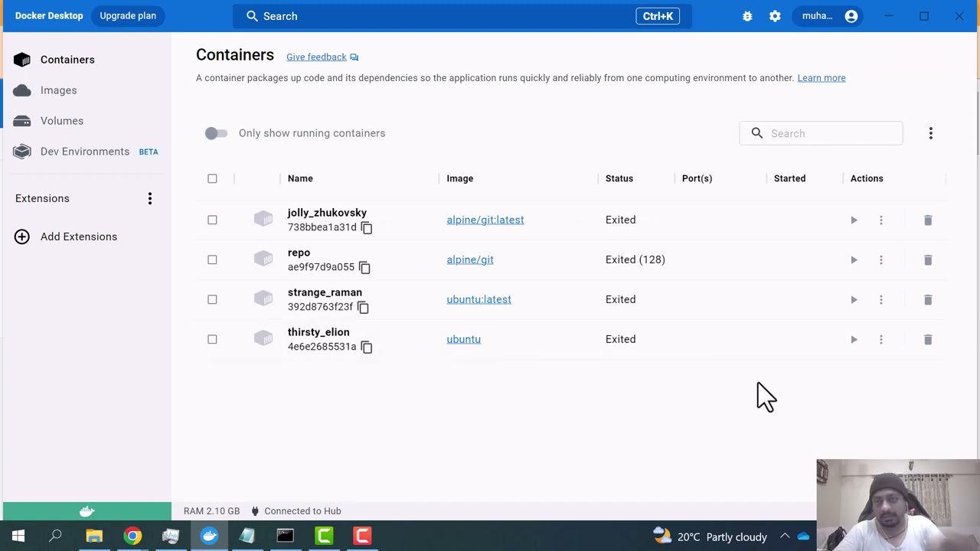
Task: Open the container list options menu
Action: [x=931, y=133]
